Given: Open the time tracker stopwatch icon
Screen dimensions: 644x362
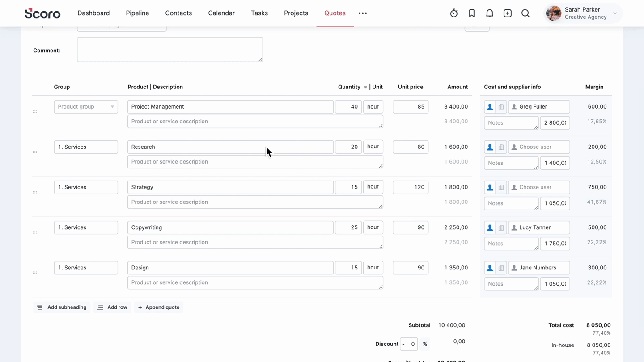Looking at the screenshot, I should (x=453, y=13).
